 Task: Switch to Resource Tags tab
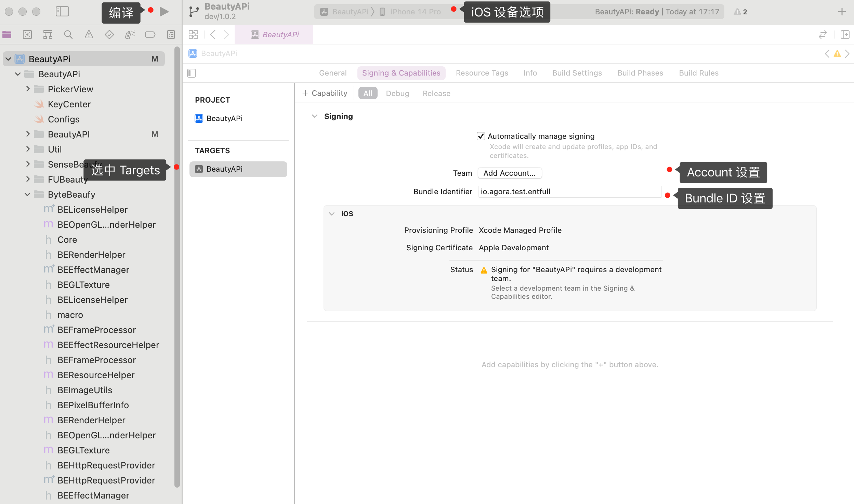482,73
